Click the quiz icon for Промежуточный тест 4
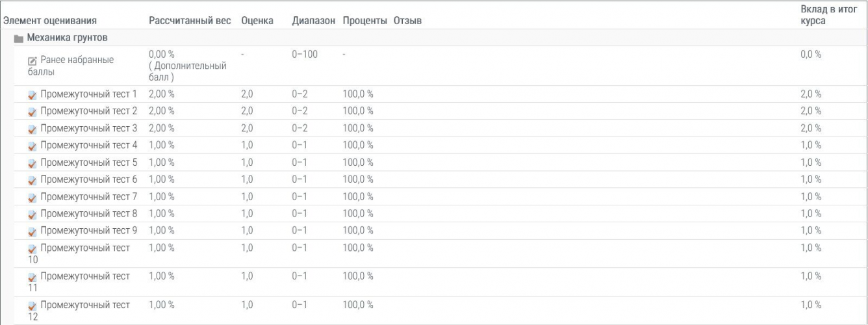The image size is (868, 325). [x=32, y=146]
